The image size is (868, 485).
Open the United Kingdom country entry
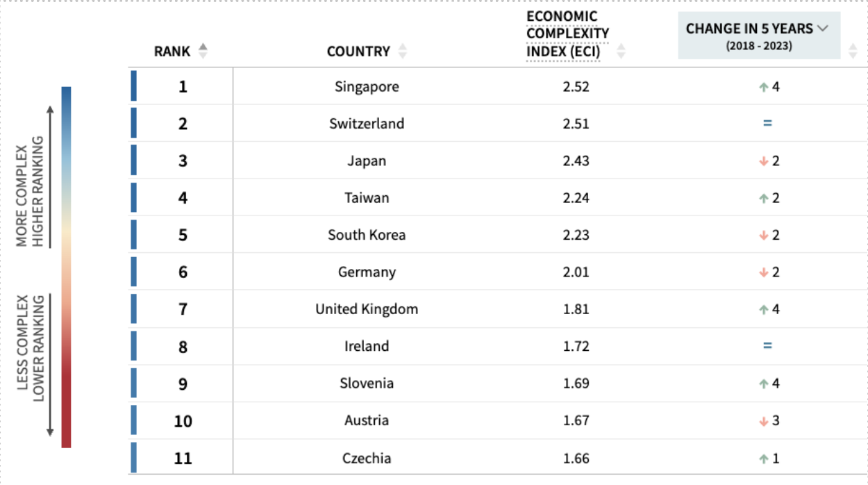367,309
